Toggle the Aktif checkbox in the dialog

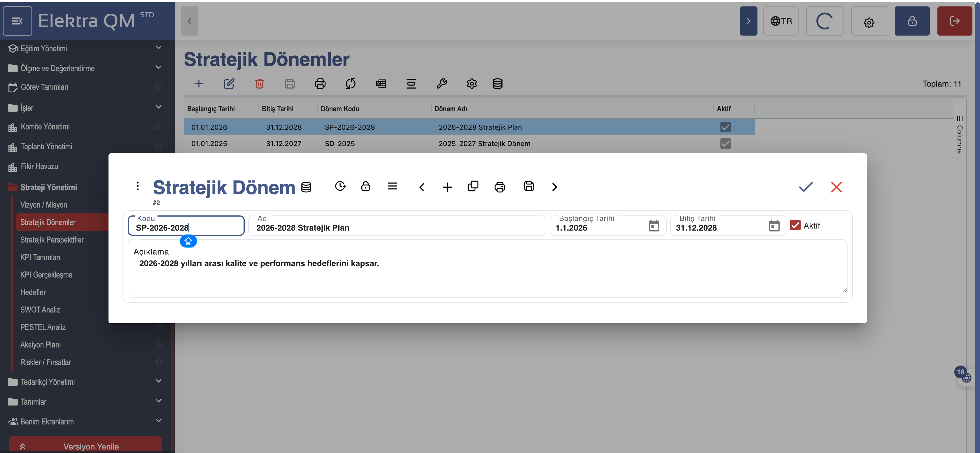(795, 226)
